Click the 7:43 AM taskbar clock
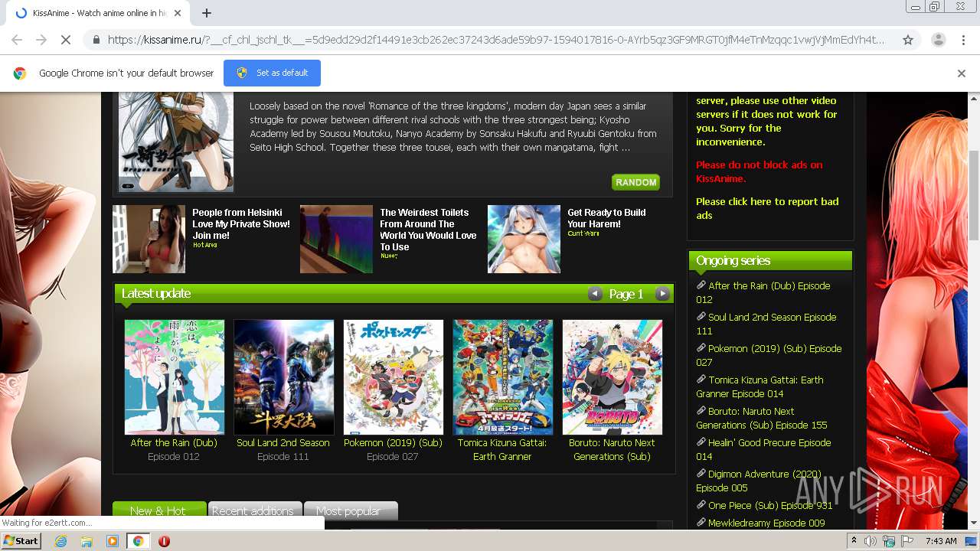980x551 pixels. tap(941, 541)
